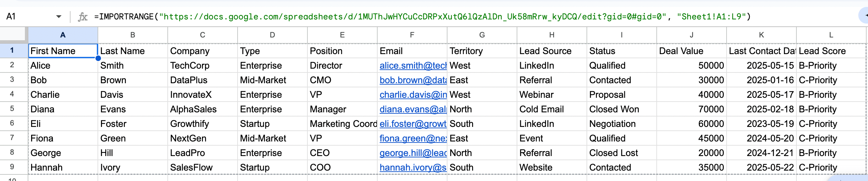This screenshot has width=868, height=181.
Task: Select the column F header
Action: [412, 35]
